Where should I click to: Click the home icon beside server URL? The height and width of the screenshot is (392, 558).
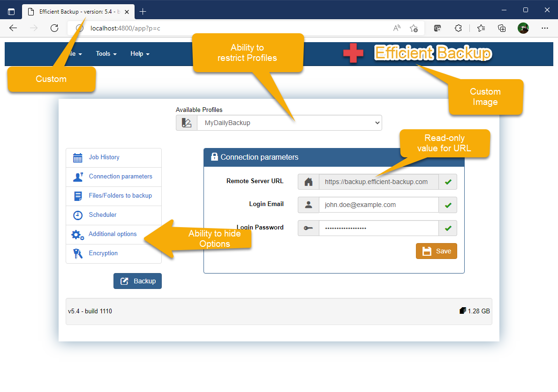tap(309, 182)
